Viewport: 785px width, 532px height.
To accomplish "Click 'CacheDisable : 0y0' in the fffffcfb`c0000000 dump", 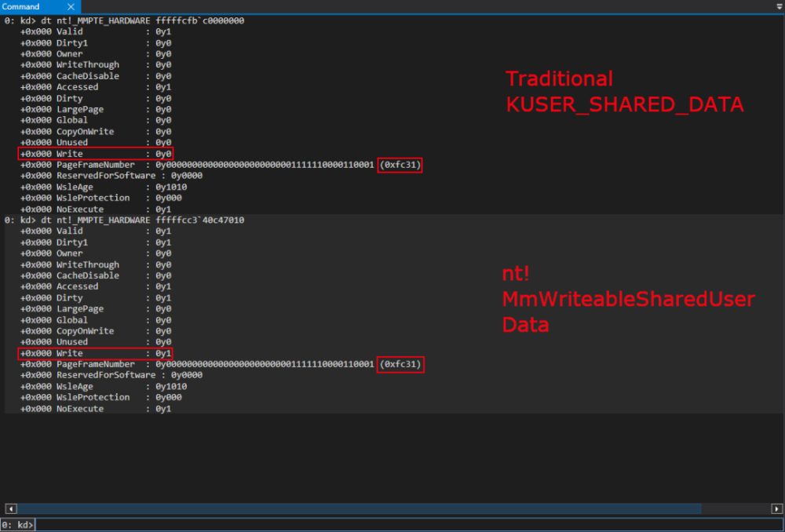I will 96,76.
